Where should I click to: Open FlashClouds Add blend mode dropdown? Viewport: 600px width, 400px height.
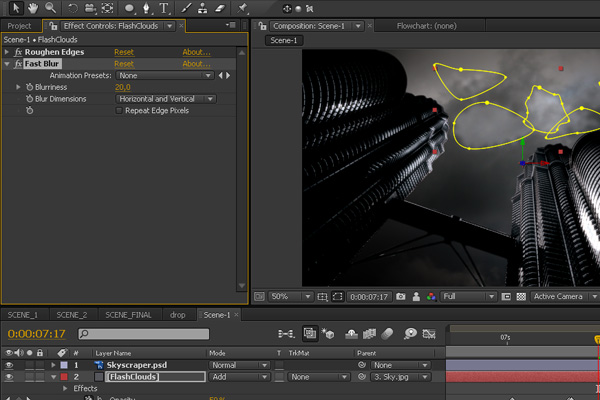(239, 377)
